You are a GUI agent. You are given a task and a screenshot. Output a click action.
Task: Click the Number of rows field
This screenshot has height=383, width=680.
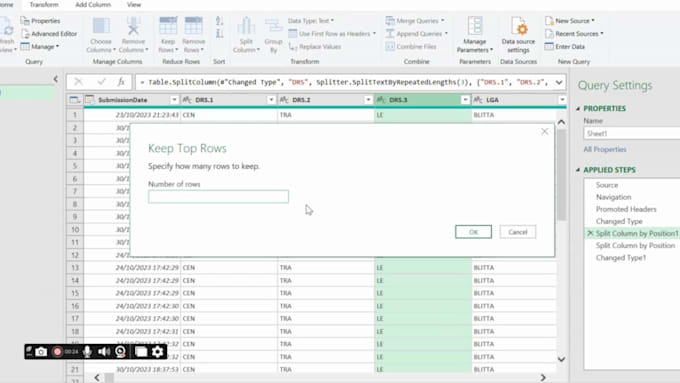coord(218,196)
